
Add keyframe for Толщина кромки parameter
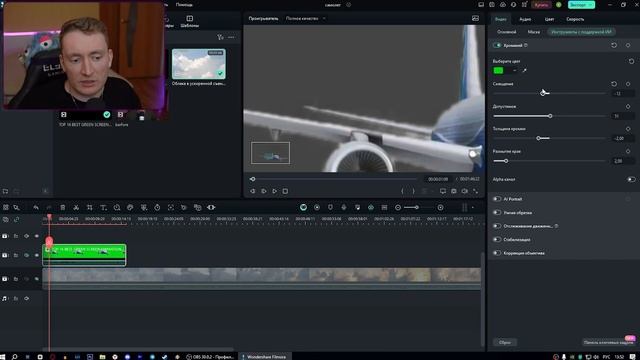(x=628, y=129)
